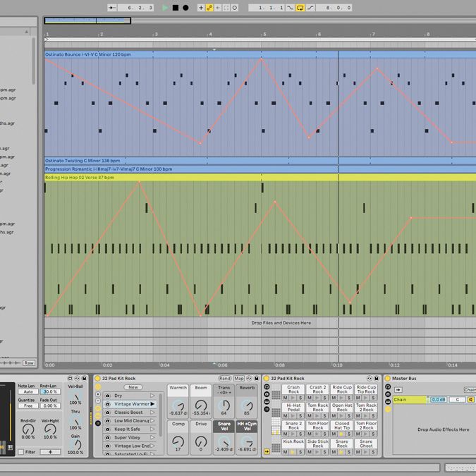476x476 pixels.
Task: Click the Raw button in the browser
Action: click(29, 362)
